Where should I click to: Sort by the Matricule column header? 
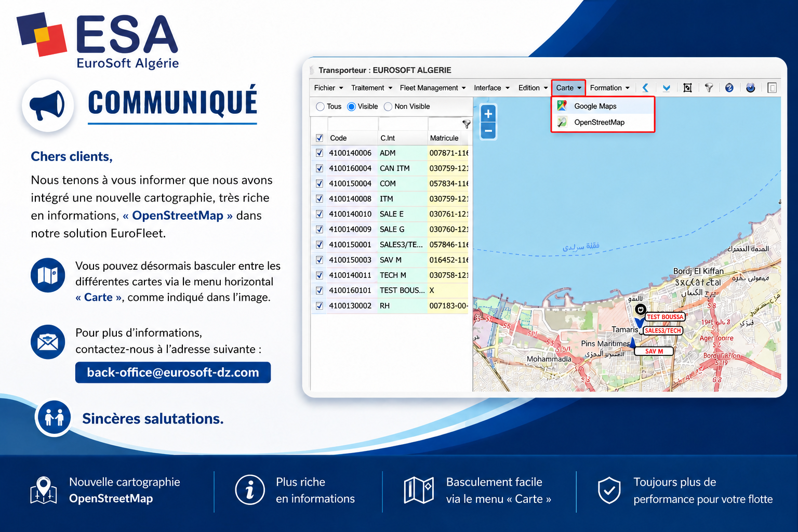click(448, 138)
